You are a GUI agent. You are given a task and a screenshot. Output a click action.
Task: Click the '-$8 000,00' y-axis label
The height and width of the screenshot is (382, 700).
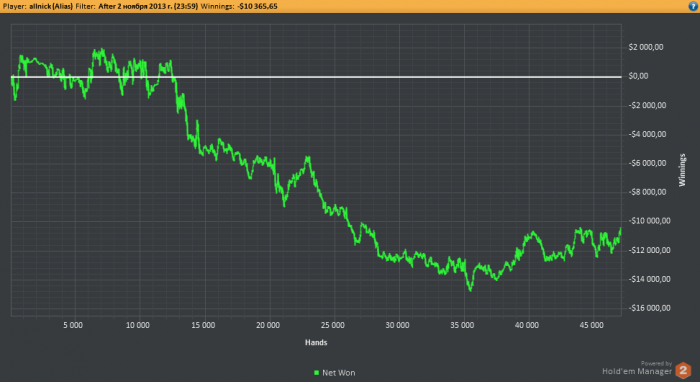tap(647, 192)
